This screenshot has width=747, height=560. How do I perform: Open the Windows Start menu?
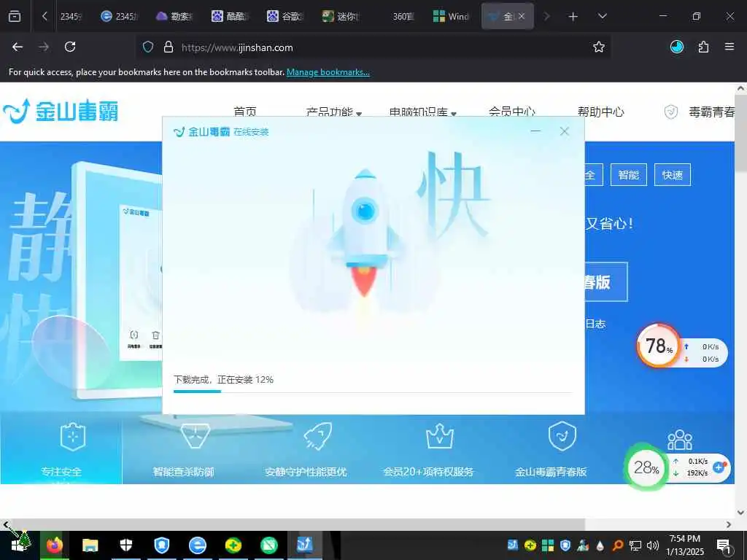click(19, 545)
